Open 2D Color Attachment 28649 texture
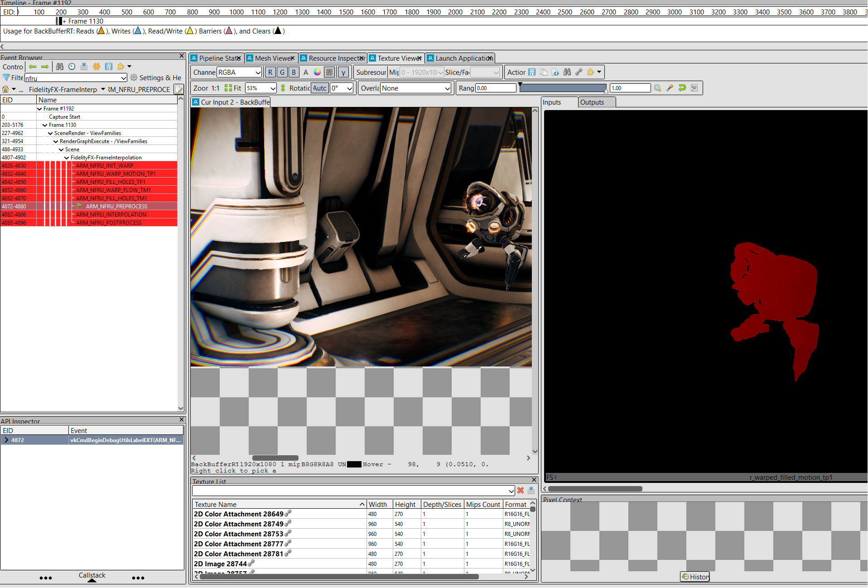This screenshot has width=868, height=588. (x=238, y=514)
